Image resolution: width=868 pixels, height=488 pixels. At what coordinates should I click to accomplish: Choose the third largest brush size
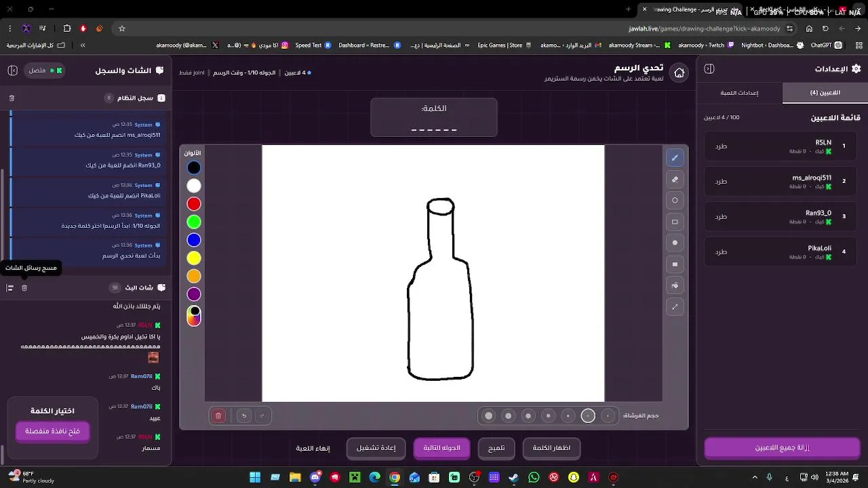(x=528, y=415)
